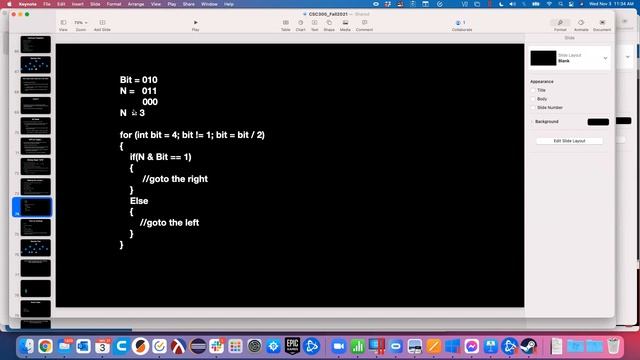Image resolution: width=640 pixels, height=360 pixels.
Task: Open the Zoom percentage dropdown
Action: point(80,25)
